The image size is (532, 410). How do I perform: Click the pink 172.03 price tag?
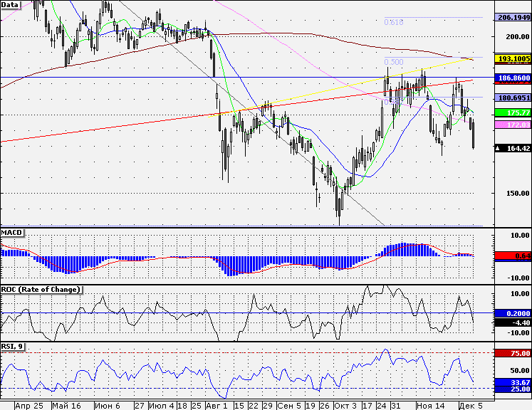513,125
